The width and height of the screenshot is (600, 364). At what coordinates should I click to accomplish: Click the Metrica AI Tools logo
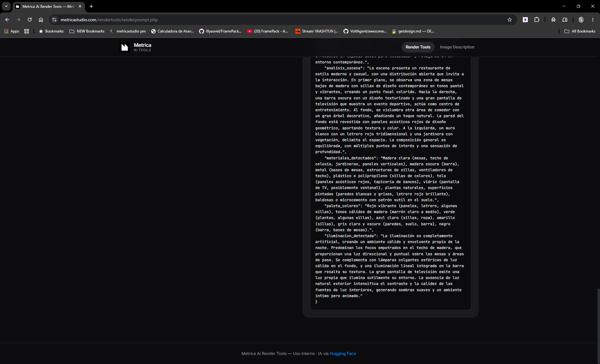coord(136,47)
